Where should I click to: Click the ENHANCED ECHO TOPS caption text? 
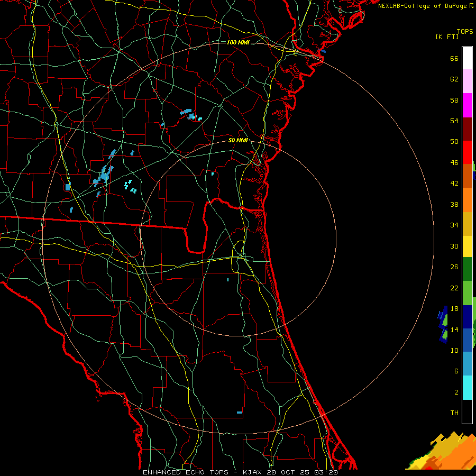186,472
